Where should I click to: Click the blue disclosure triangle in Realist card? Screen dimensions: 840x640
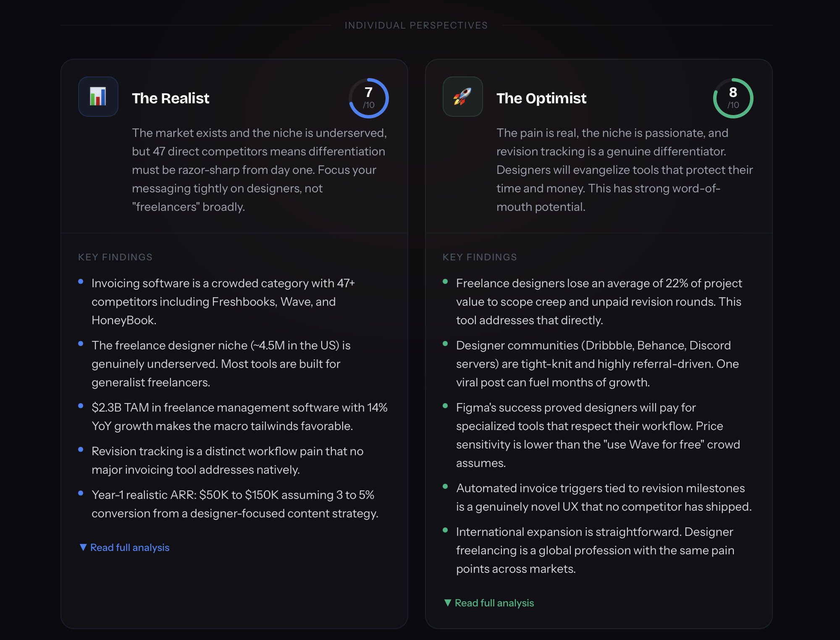(83, 548)
